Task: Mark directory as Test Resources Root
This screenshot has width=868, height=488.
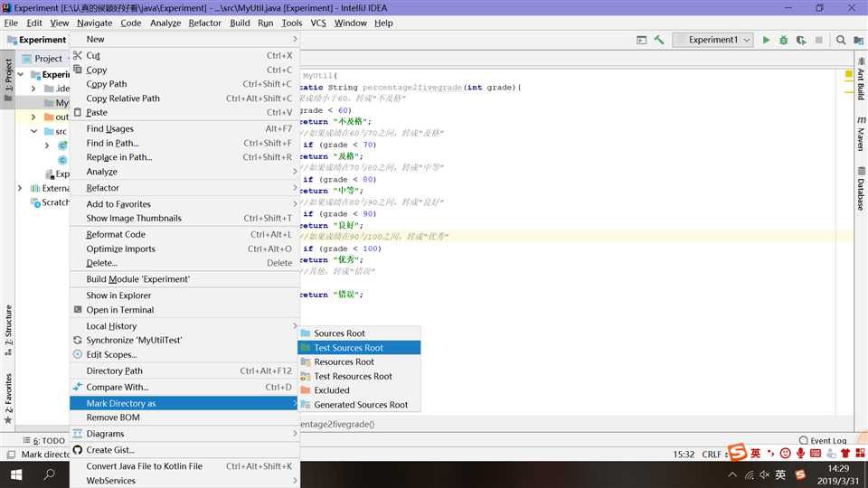Action: pyautogui.click(x=359, y=376)
